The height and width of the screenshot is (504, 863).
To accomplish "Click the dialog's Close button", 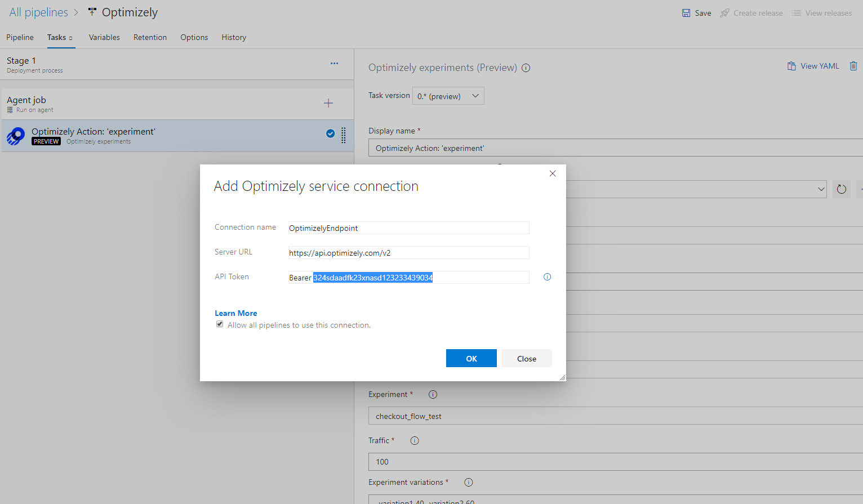I will pos(527,358).
